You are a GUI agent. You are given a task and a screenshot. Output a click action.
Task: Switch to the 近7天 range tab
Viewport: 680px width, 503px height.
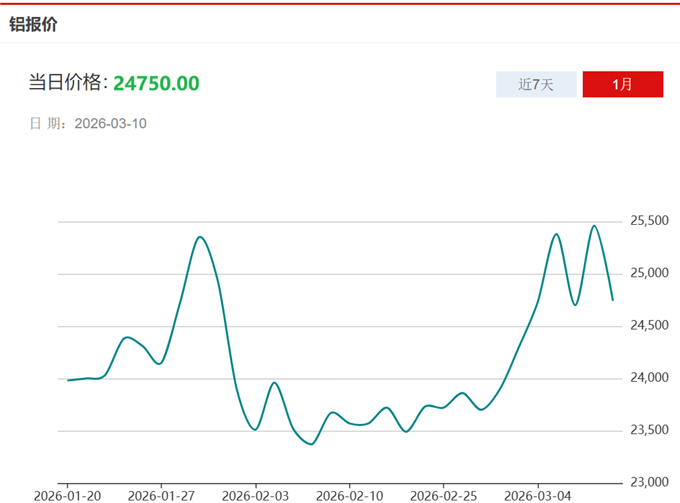[x=535, y=85]
